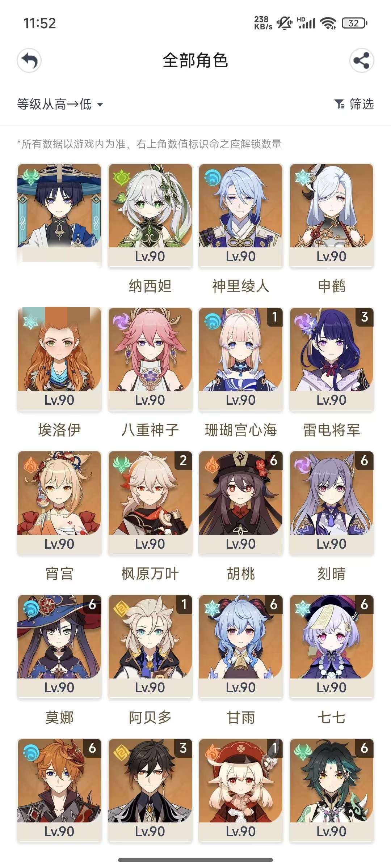Click the 阿贝多 geo element icon
The height and width of the screenshot is (868, 391).
click(x=121, y=609)
